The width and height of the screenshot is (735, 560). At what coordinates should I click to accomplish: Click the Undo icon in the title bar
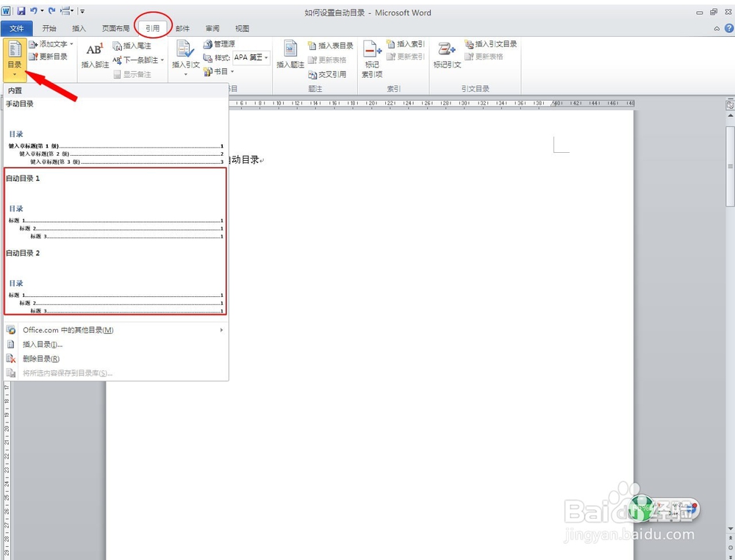tap(34, 11)
